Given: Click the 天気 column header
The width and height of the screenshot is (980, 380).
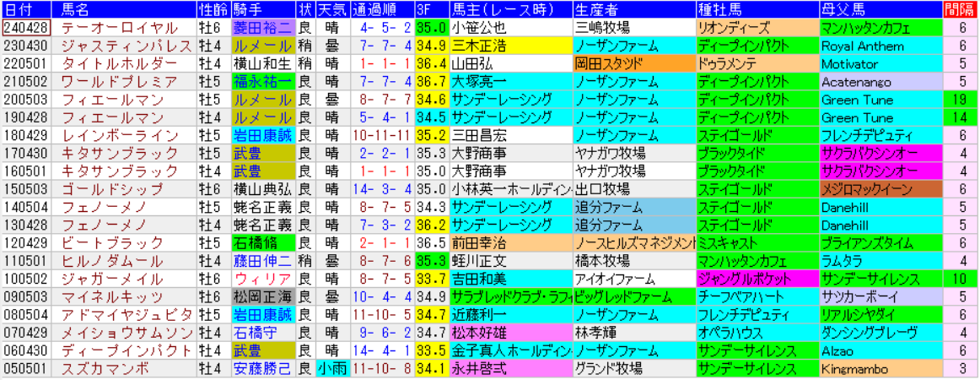Looking at the screenshot, I should point(332,9).
